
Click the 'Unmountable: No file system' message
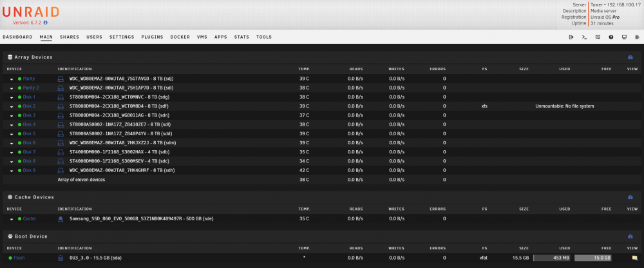pos(565,106)
